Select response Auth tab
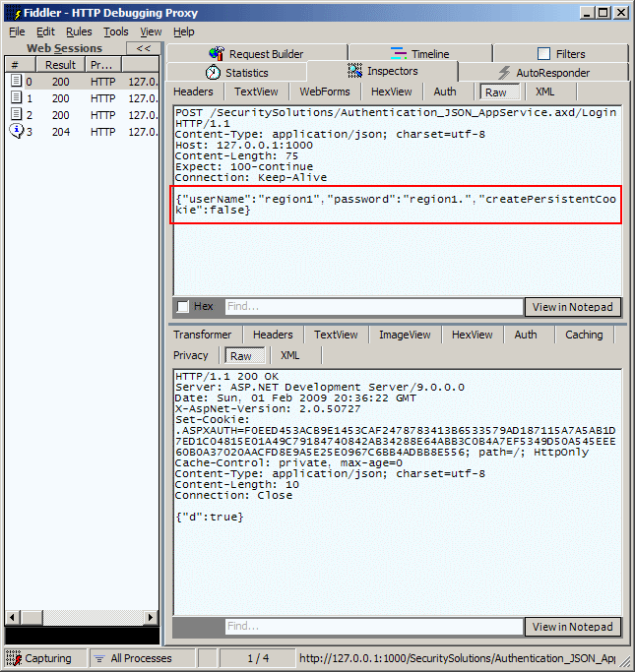The height and width of the screenshot is (672, 635). click(x=526, y=335)
